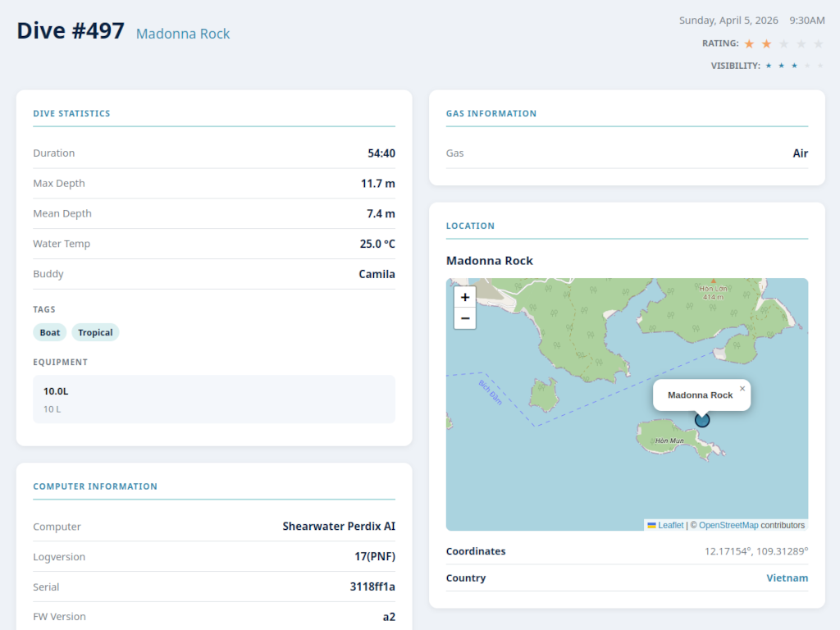This screenshot has width=840, height=630.
Task: Click the date Sunday, April 5, 2026
Action: click(x=728, y=21)
